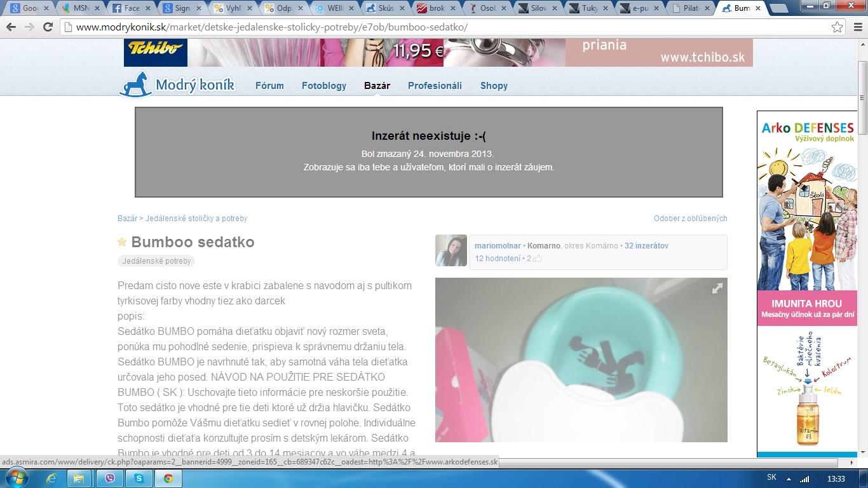This screenshot has width=868, height=488.
Task: Open Viber from the taskbar
Action: coord(109,478)
